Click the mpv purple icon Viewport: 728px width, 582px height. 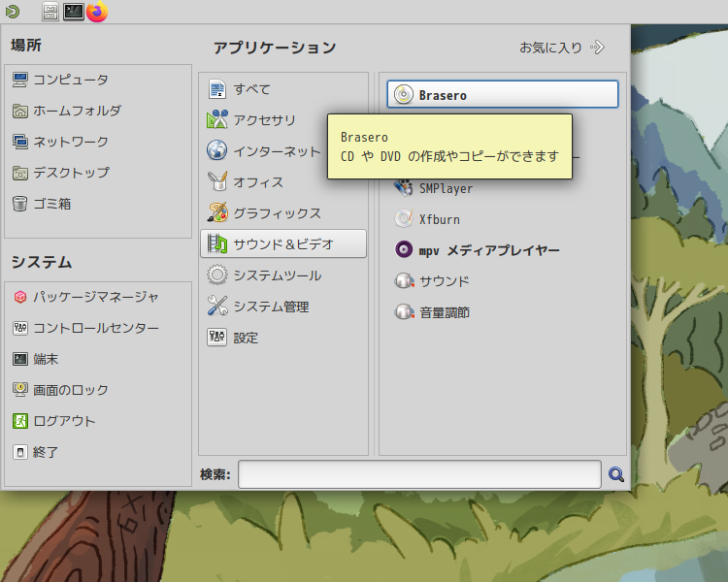tap(404, 249)
